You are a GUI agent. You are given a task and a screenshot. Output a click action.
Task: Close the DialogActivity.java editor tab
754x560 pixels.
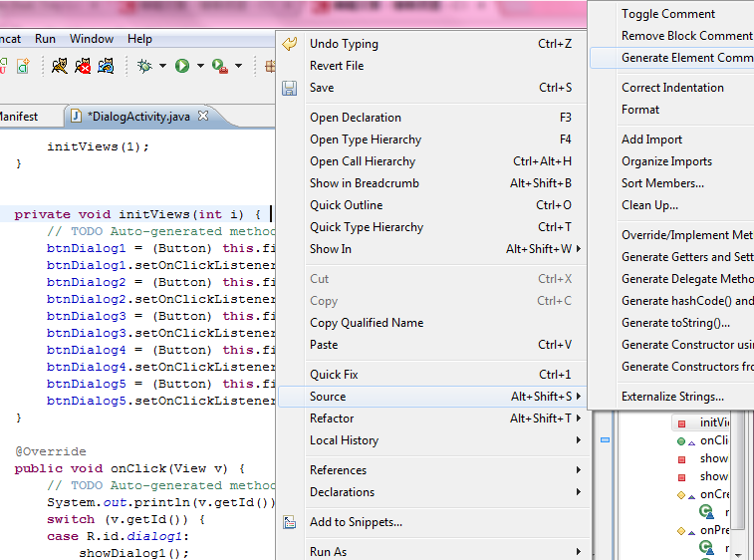pos(203,117)
